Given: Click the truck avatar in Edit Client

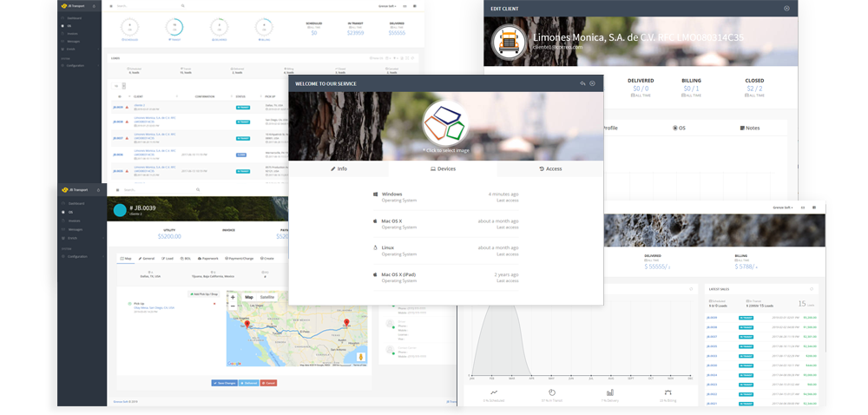Looking at the screenshot, I should (x=509, y=42).
